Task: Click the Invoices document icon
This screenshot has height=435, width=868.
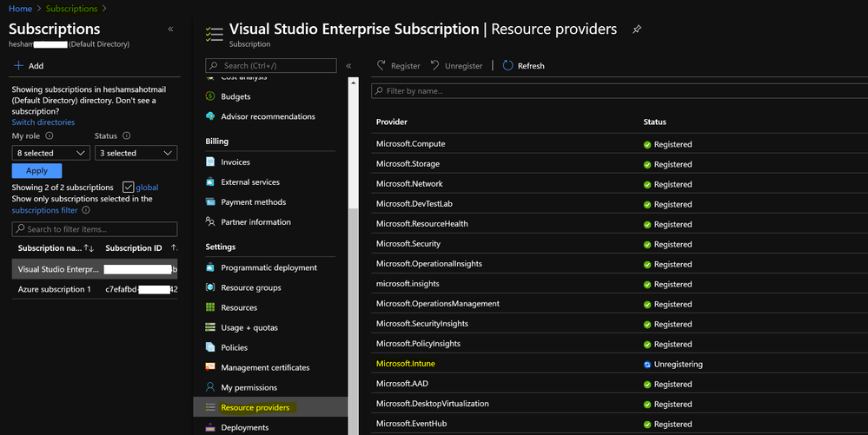Action: click(210, 162)
